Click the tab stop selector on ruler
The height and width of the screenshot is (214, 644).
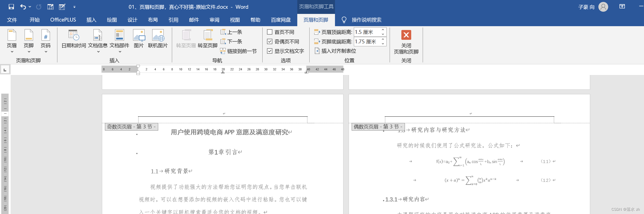[x=5, y=70]
